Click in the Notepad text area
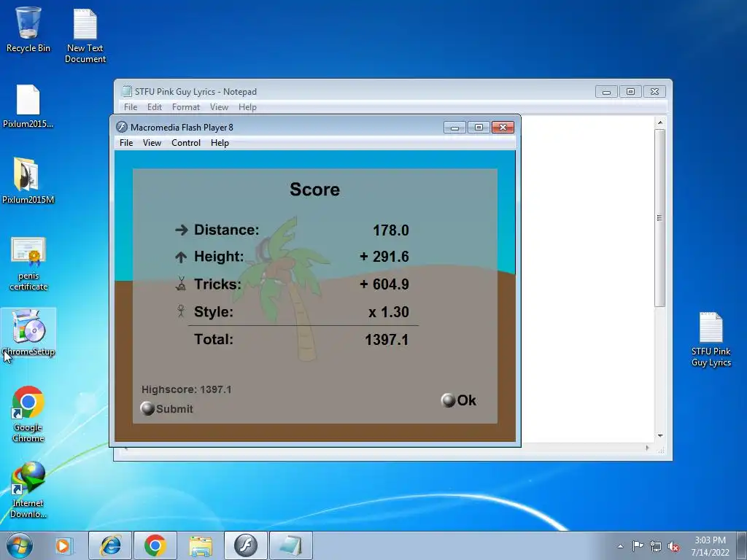The width and height of the screenshot is (747, 560). pos(587,279)
